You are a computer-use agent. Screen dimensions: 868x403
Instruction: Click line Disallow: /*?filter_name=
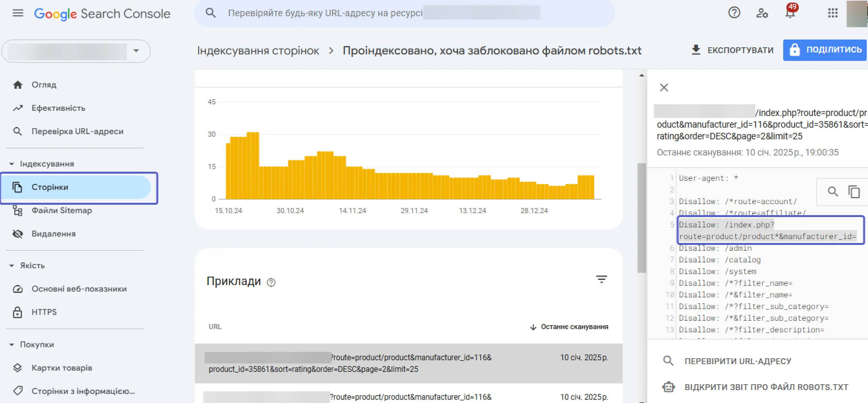click(x=736, y=283)
